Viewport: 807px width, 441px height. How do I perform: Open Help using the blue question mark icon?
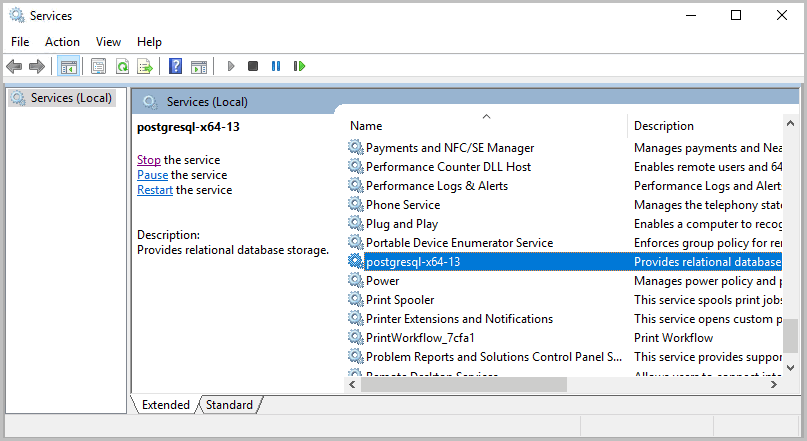pyautogui.click(x=175, y=66)
